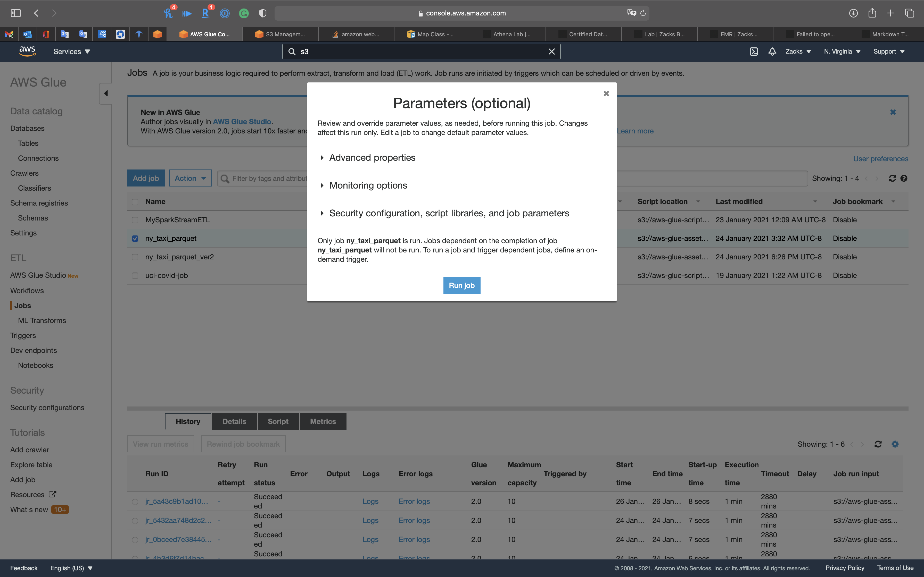924x577 pixels.
Task: Open AWS CloudShell terminal icon
Action: click(x=753, y=52)
